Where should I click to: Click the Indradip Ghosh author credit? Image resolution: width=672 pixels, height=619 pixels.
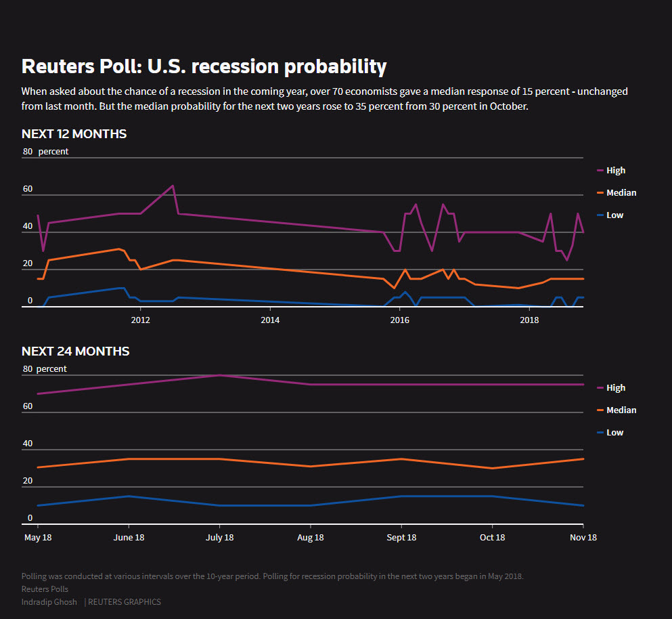click(x=49, y=602)
